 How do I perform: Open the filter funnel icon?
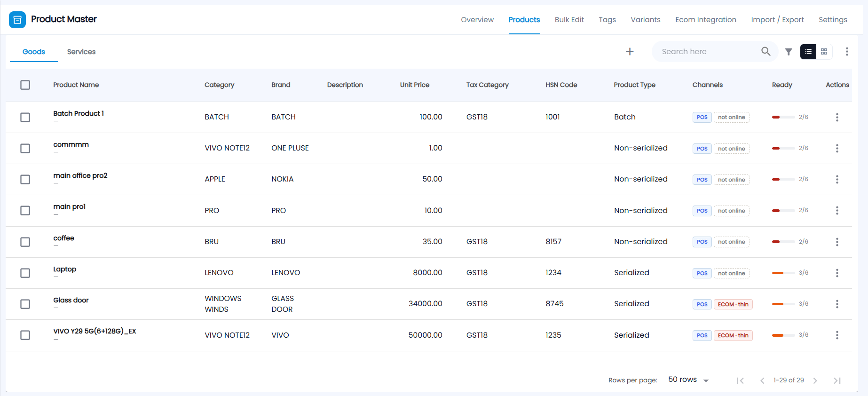(x=789, y=52)
